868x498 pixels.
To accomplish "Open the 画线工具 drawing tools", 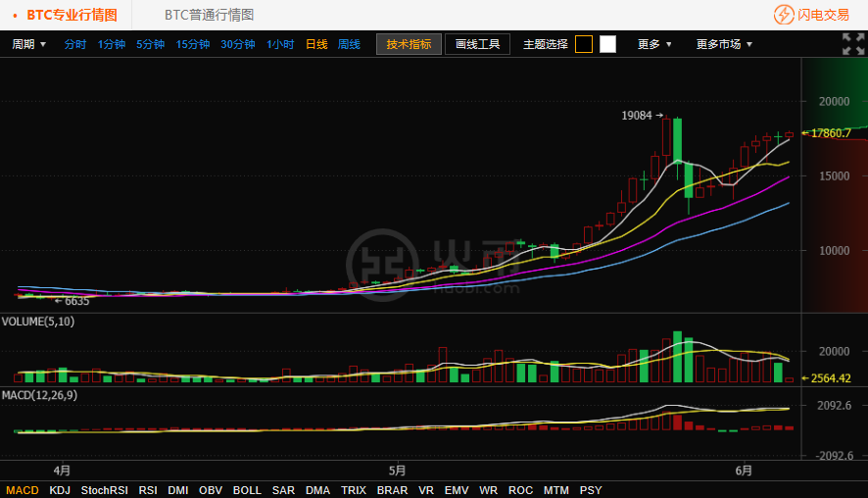I will 477,44.
